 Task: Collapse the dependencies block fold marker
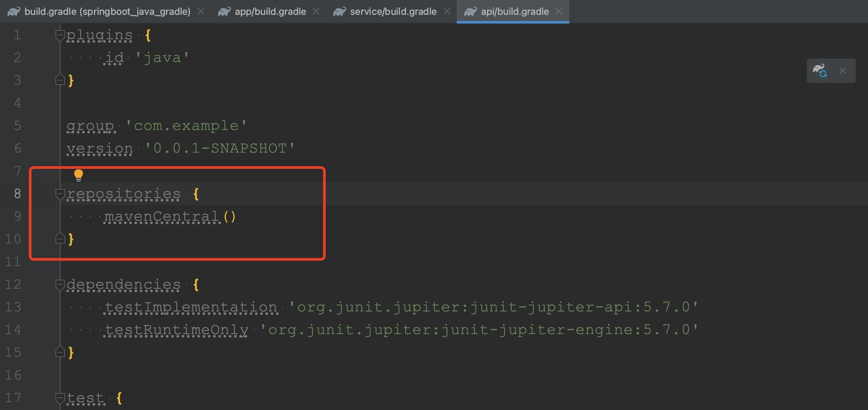[x=60, y=284]
